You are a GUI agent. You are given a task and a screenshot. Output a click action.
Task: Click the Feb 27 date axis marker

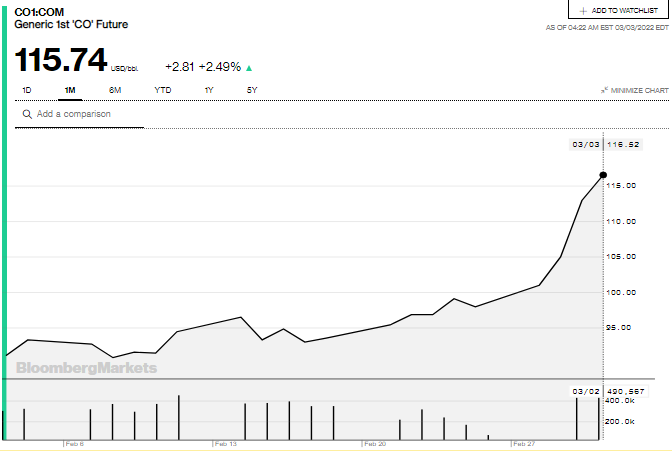[x=524, y=443]
